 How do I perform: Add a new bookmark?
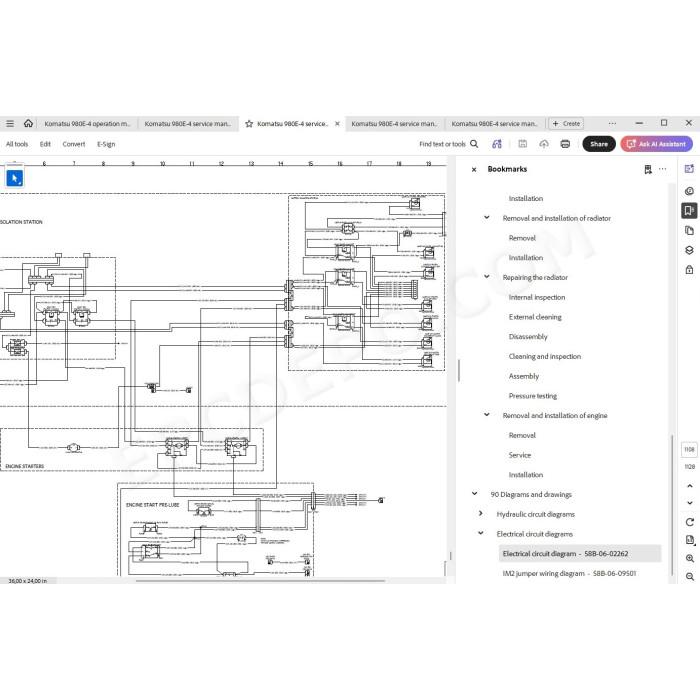pos(648,169)
